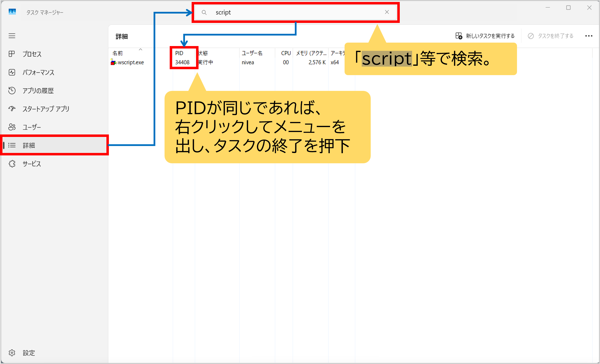Sort by the 名前 column header
This screenshot has height=364, width=600.
118,53
